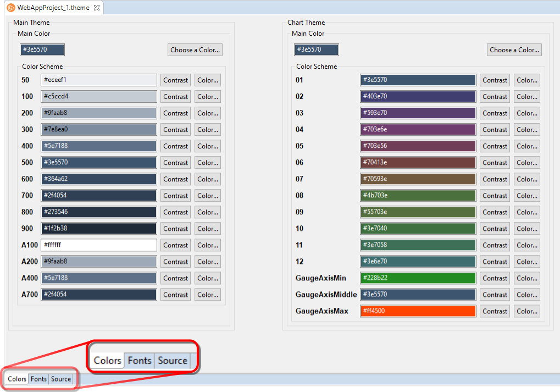Open the Color picker for shade A100
Viewport: 560px width, 392px height.
[x=208, y=245]
